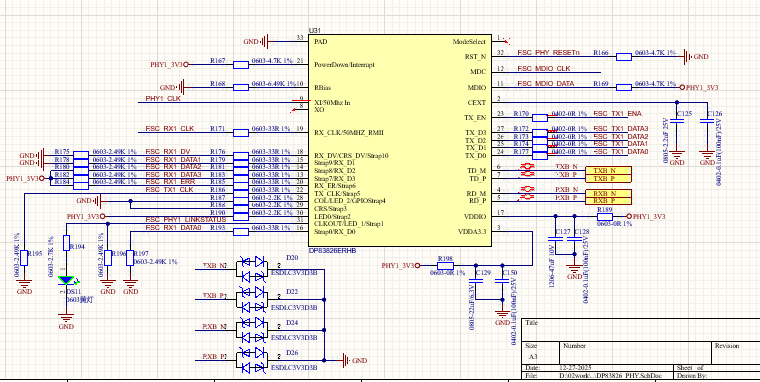Select the yellow RXB_P port
Screen dimensions: 760x382
click(x=608, y=200)
